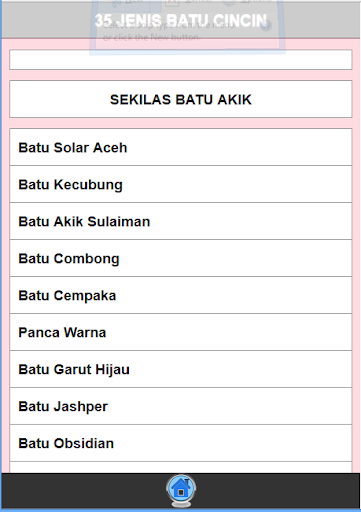Click the Hijau text in Batu Garut row
The image size is (361, 512).
click(x=112, y=370)
